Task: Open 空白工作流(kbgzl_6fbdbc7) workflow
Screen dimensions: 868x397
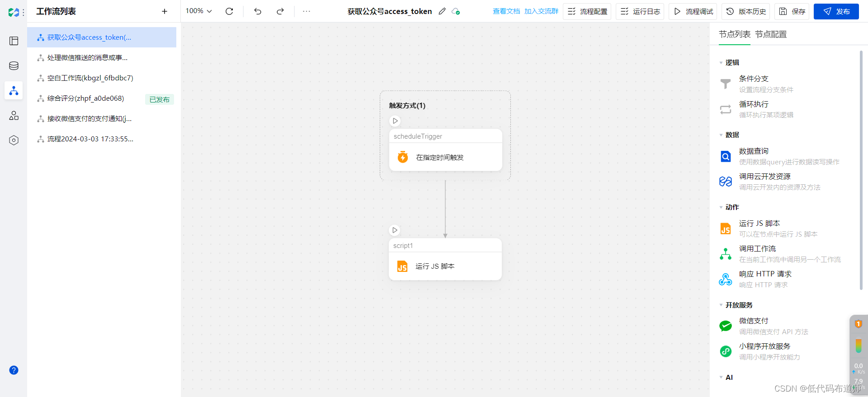Action: click(102, 78)
